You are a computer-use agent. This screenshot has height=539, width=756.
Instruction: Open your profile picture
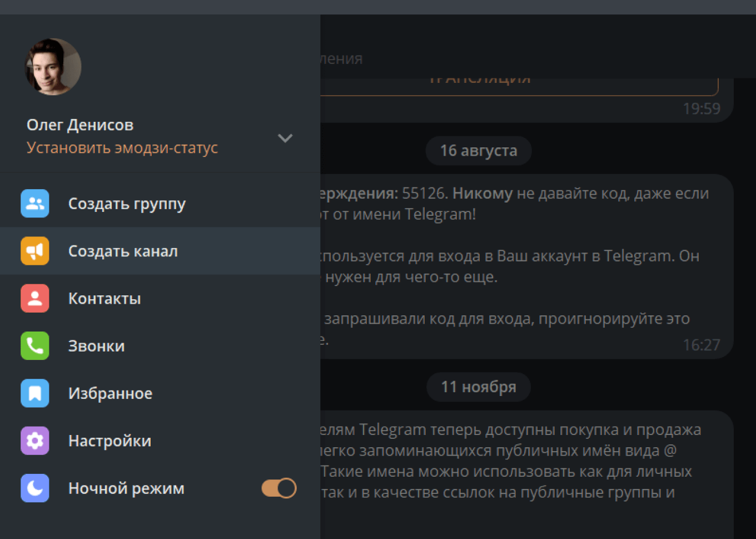[x=53, y=66]
